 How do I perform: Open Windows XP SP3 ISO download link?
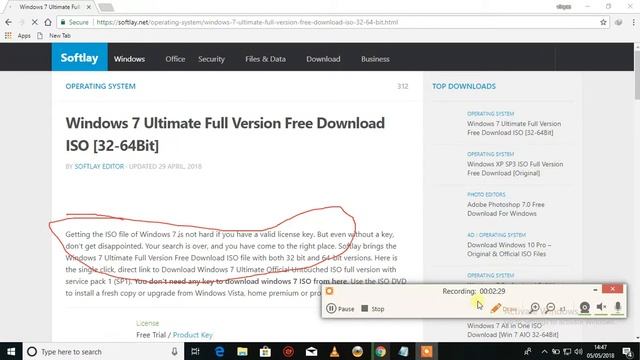click(x=515, y=168)
